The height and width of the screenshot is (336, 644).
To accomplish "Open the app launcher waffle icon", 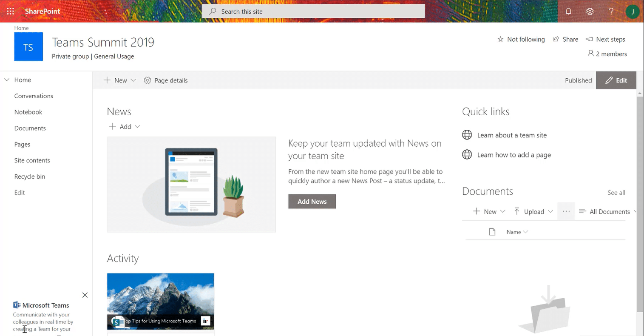I will click(11, 11).
